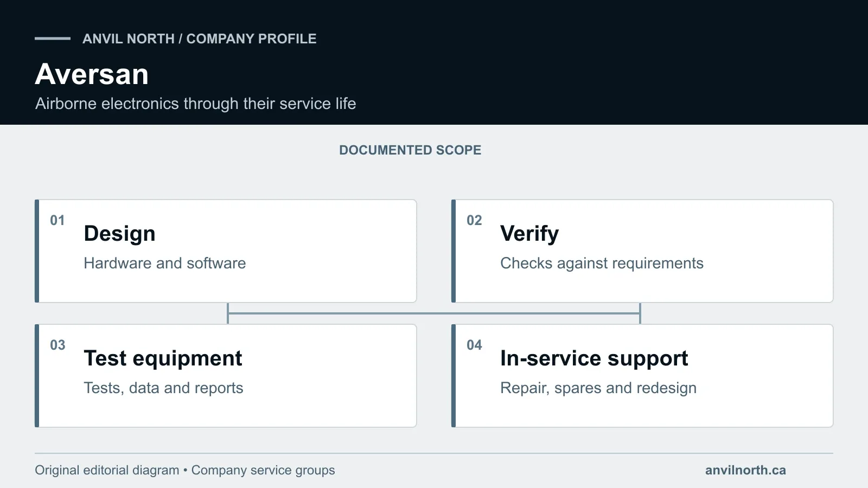
Task: Select the 'In-service support' card heading
Action: click(x=594, y=358)
